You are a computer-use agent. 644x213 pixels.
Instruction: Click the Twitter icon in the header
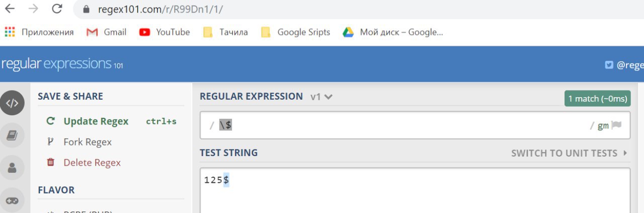click(x=609, y=64)
